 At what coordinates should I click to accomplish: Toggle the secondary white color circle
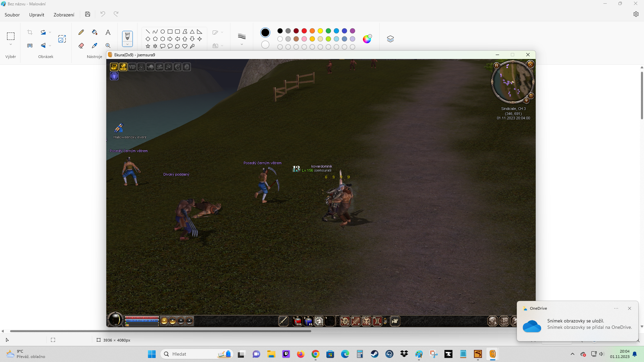[265, 45]
